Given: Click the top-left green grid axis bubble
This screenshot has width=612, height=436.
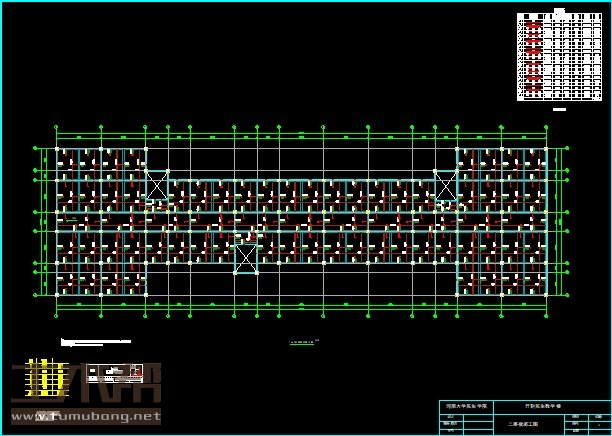Looking at the screenshot, I should coord(56,127).
